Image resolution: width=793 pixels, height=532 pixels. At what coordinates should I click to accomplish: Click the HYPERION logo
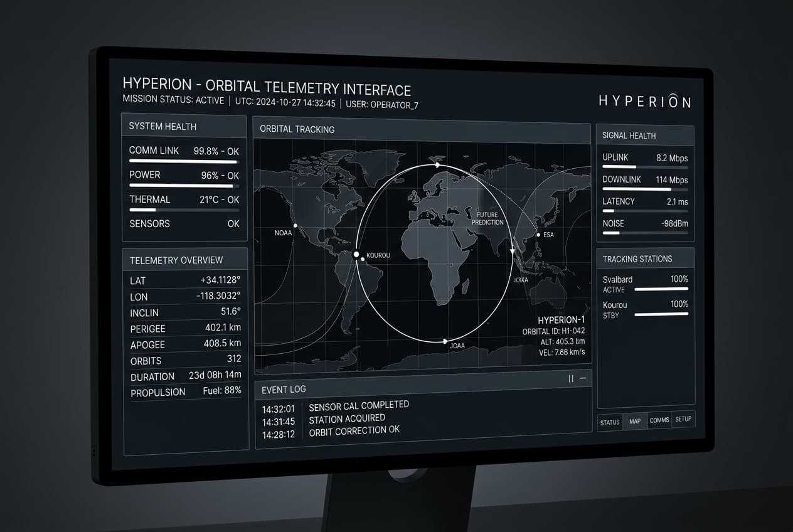(x=644, y=101)
